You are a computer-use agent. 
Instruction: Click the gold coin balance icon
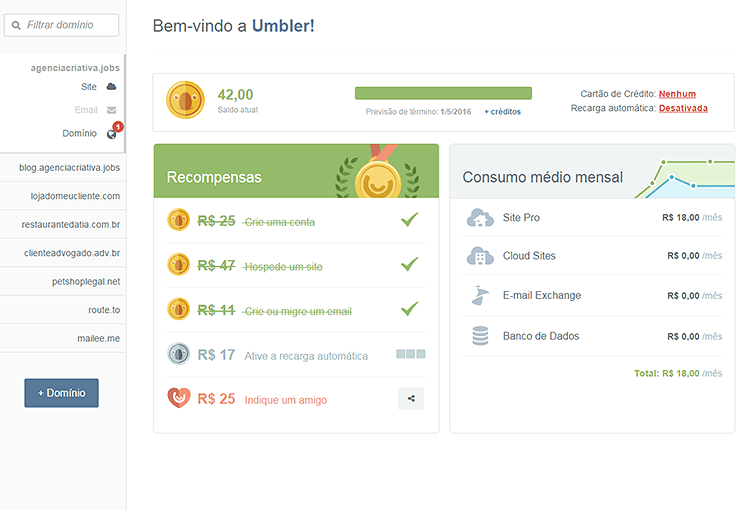[185, 100]
